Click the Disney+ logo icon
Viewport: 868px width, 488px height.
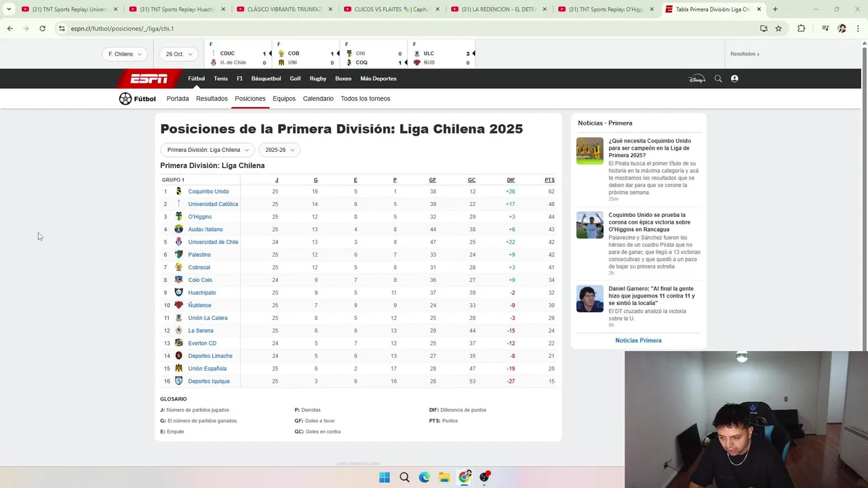697,79
